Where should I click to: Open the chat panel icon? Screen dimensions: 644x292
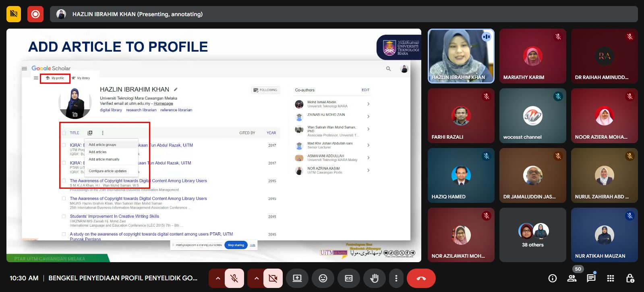[x=591, y=278]
